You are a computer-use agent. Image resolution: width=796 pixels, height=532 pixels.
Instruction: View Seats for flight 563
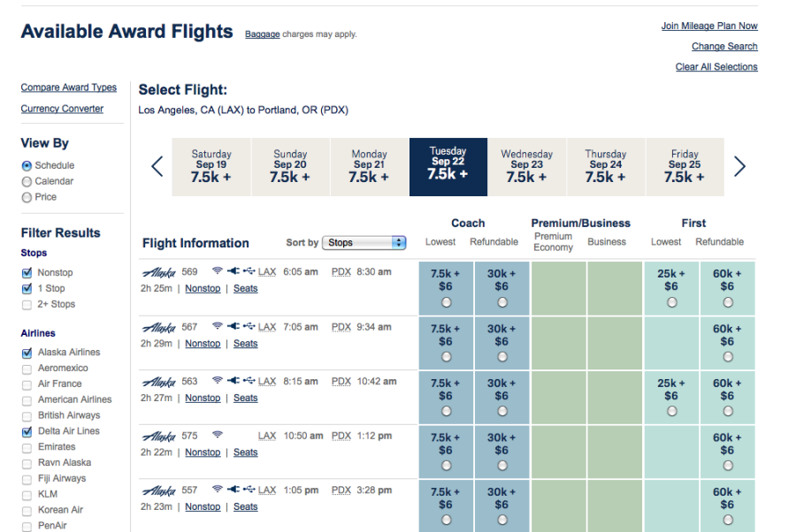246,399
